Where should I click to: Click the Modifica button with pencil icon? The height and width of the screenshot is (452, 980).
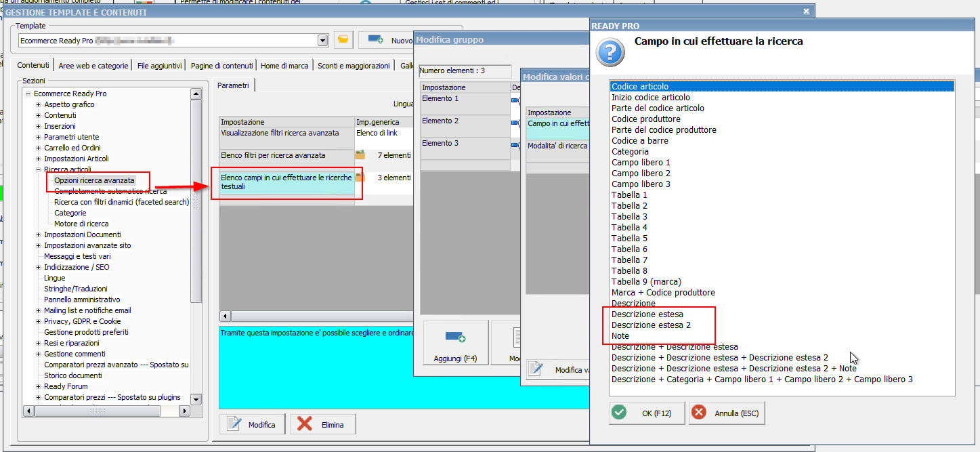tap(252, 424)
